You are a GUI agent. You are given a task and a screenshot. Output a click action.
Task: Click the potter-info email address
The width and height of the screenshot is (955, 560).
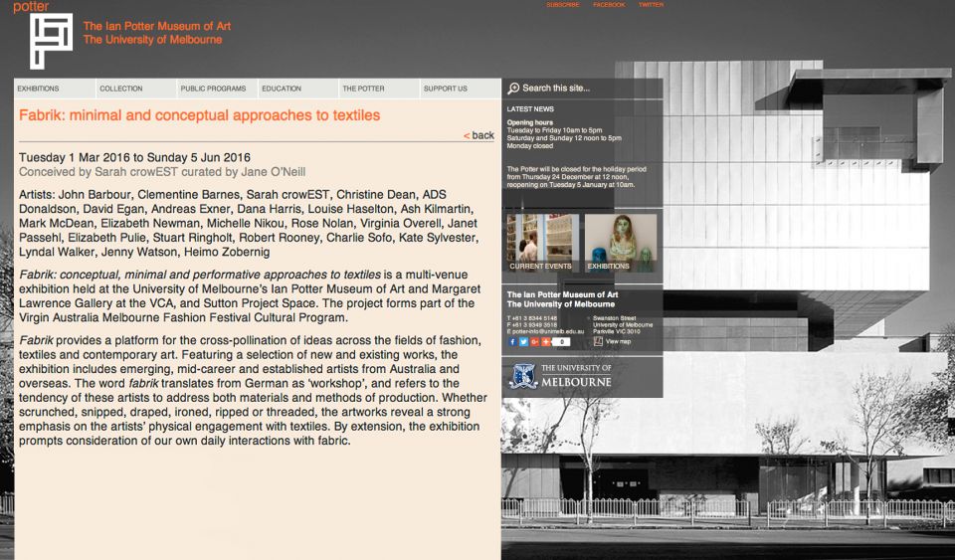tap(545, 332)
